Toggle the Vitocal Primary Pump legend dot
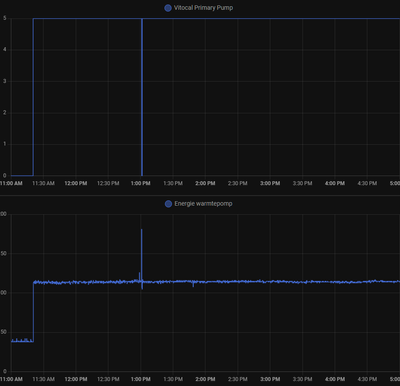400x386 pixels. pyautogui.click(x=168, y=8)
